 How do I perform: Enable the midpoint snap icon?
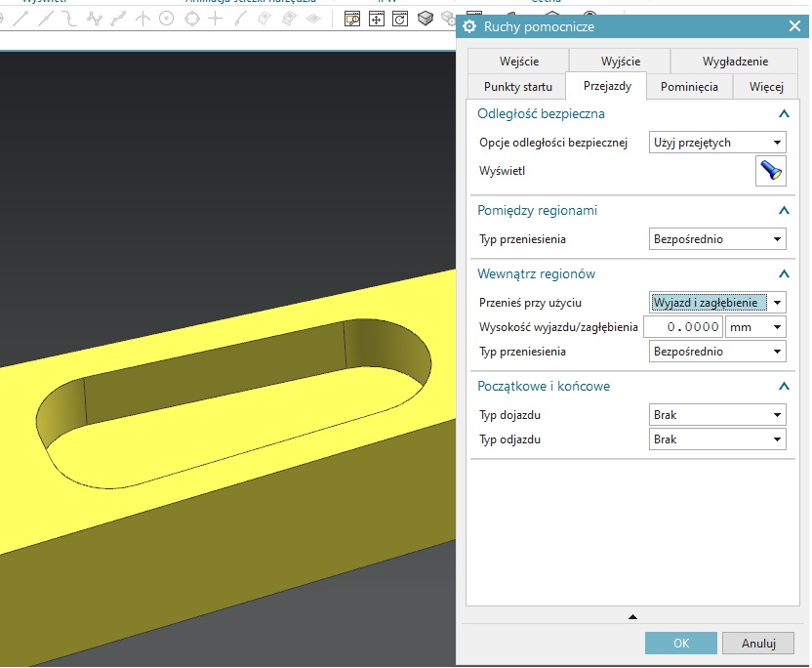(x=45, y=20)
